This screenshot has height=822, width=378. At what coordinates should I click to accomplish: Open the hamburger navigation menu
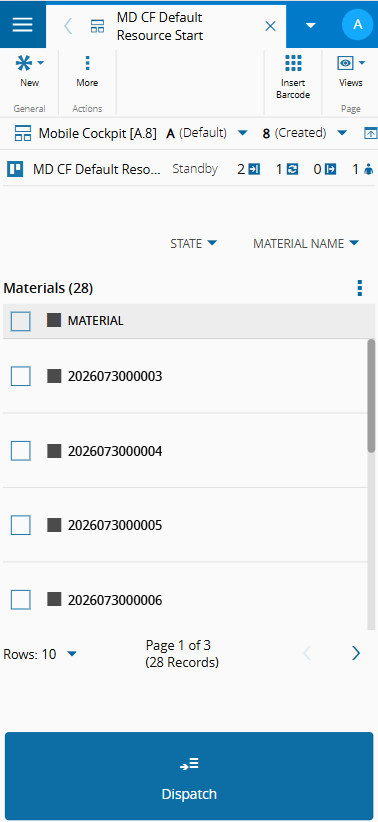point(23,25)
